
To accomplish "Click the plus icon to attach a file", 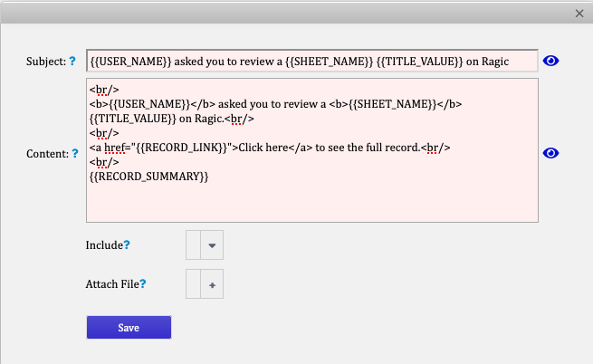I will pos(212,284).
